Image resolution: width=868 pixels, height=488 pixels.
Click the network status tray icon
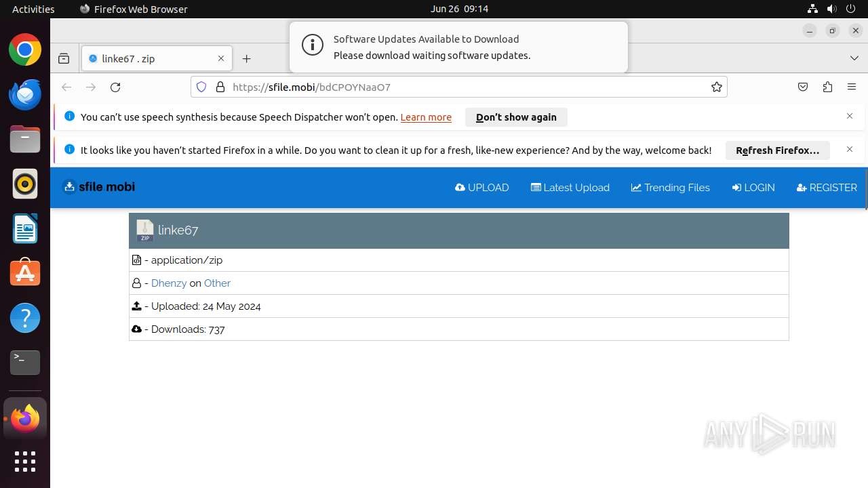point(812,9)
